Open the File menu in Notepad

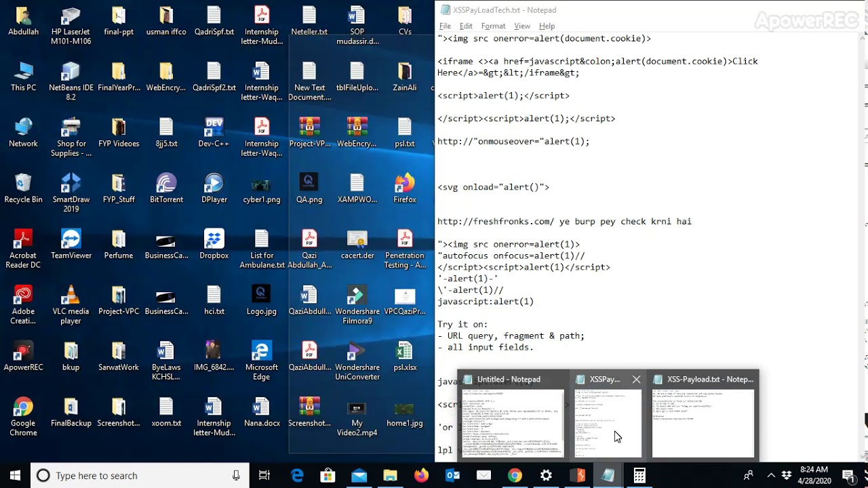pos(445,26)
